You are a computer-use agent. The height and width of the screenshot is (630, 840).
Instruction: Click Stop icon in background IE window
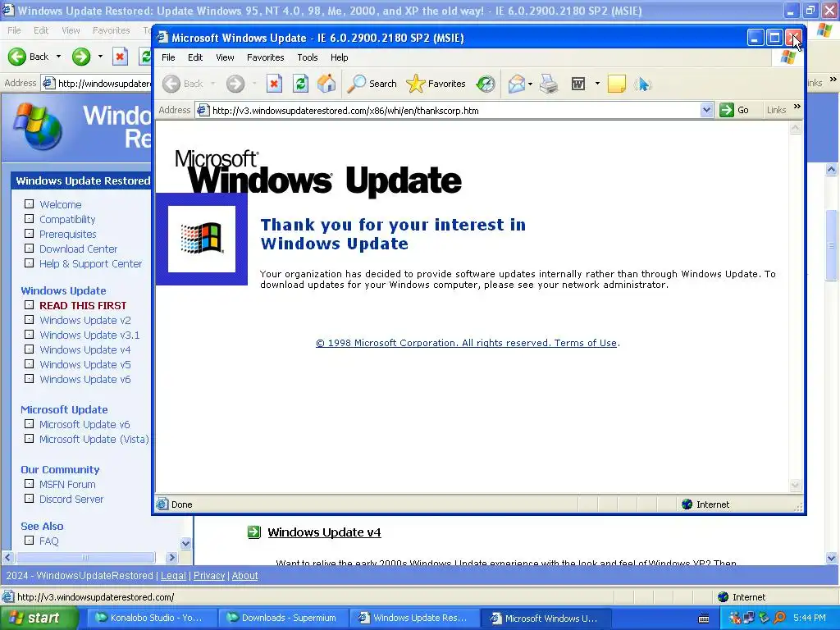pyautogui.click(x=120, y=57)
